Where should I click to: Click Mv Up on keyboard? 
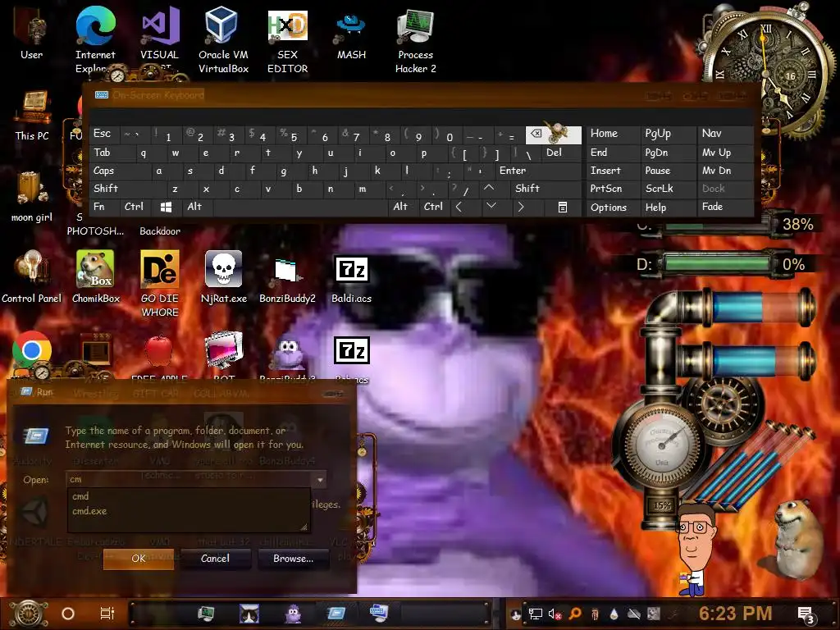[725, 153]
